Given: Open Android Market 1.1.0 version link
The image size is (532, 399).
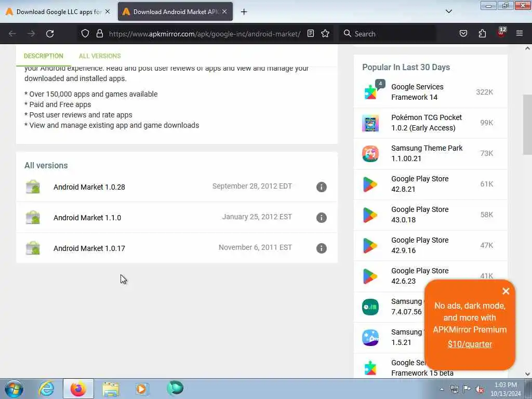Looking at the screenshot, I should 87,218.
